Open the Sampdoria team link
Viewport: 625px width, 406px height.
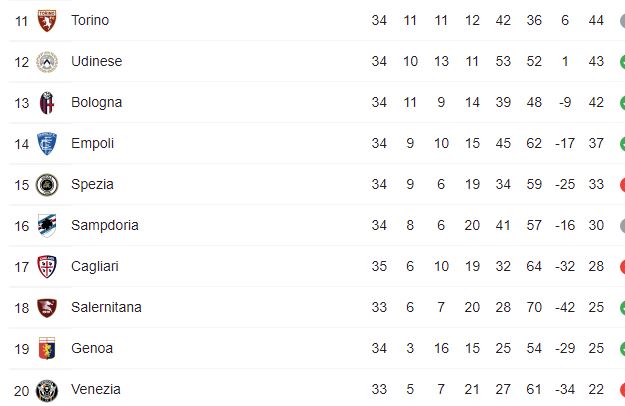pyautogui.click(x=104, y=225)
